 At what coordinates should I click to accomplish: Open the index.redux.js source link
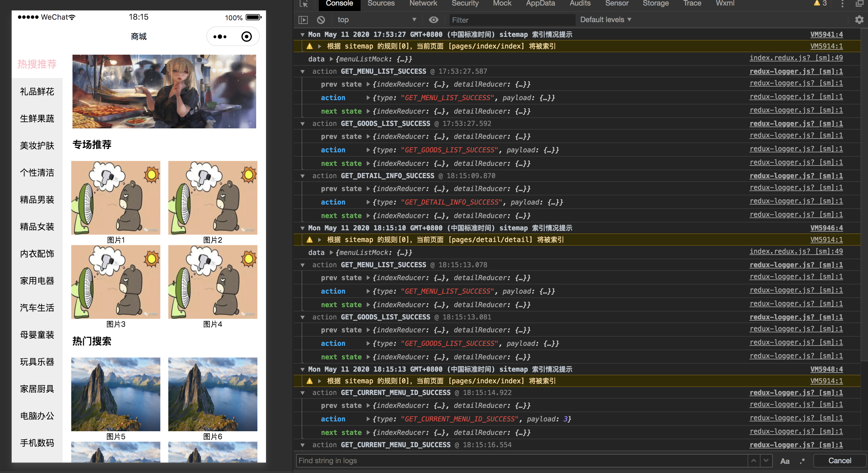[796, 58]
